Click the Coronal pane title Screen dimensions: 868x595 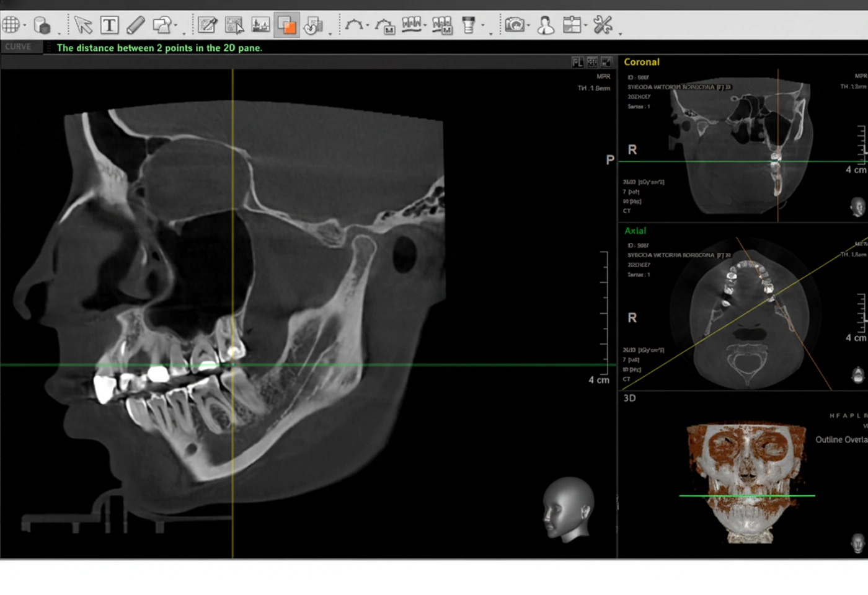[641, 62]
